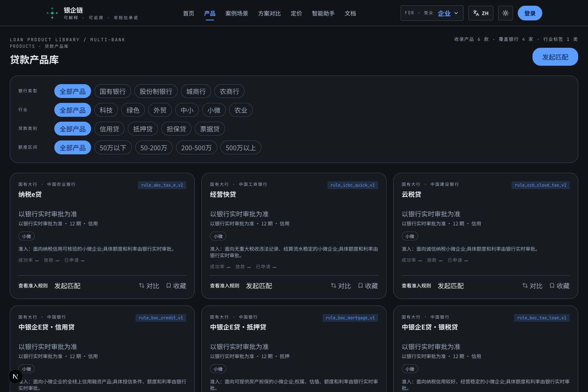Open the 文档 nav item
This screenshot has width=588, height=392.
click(350, 13)
